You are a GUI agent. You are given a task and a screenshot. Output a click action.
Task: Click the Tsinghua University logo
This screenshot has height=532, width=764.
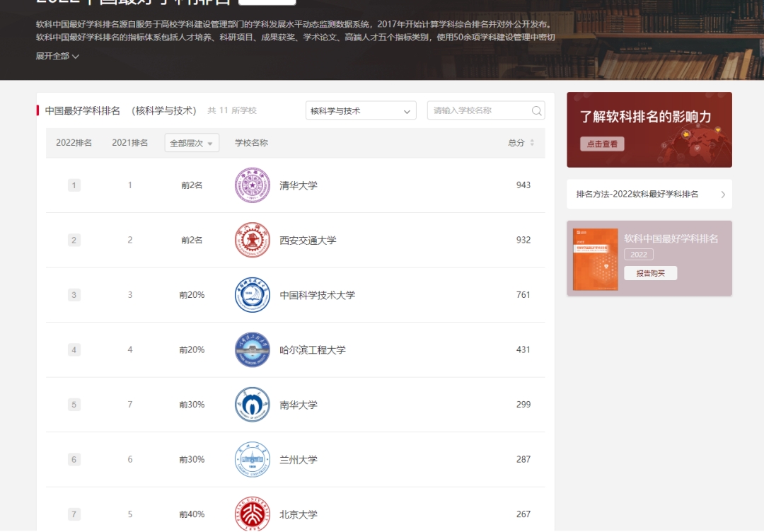click(x=253, y=185)
